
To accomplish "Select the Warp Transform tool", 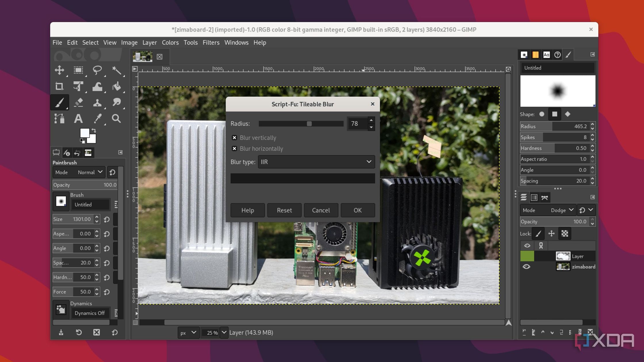I will [97, 86].
